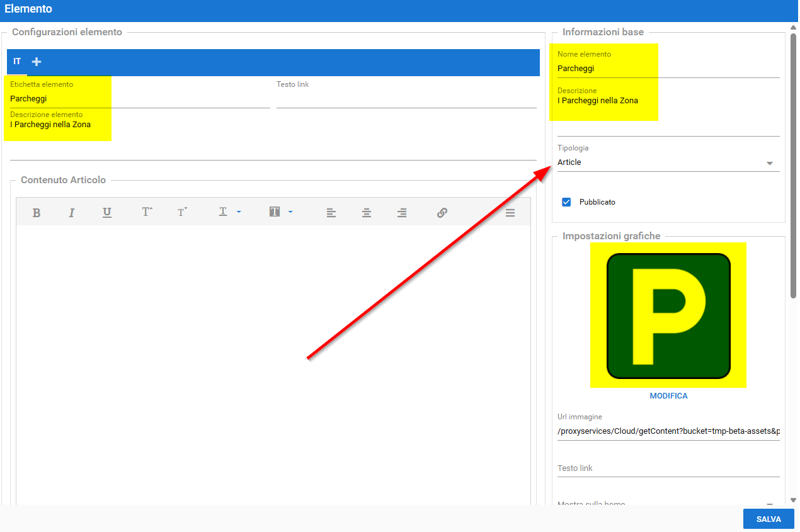The image size is (800, 532).
Task: Align text to the left
Action: (331, 213)
